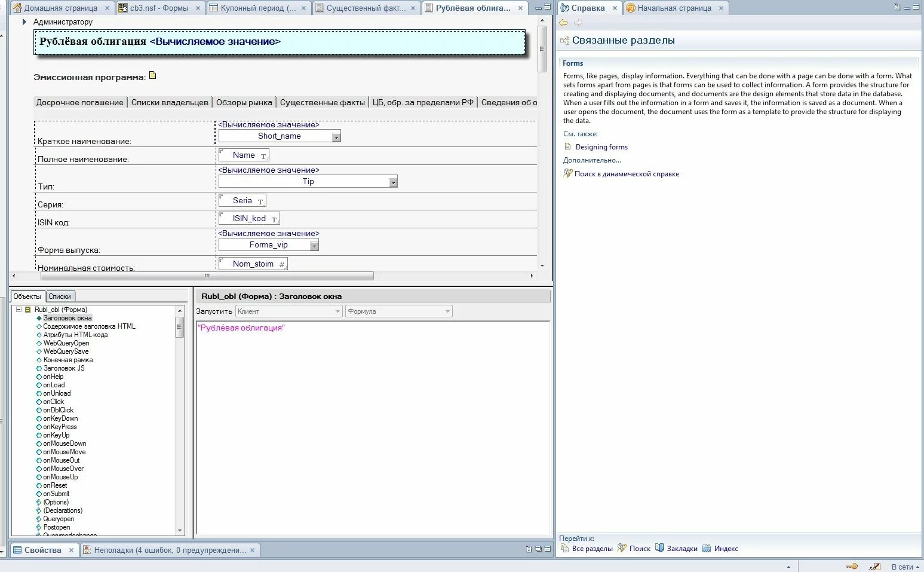Open the Неполадки problems tab

coord(170,550)
